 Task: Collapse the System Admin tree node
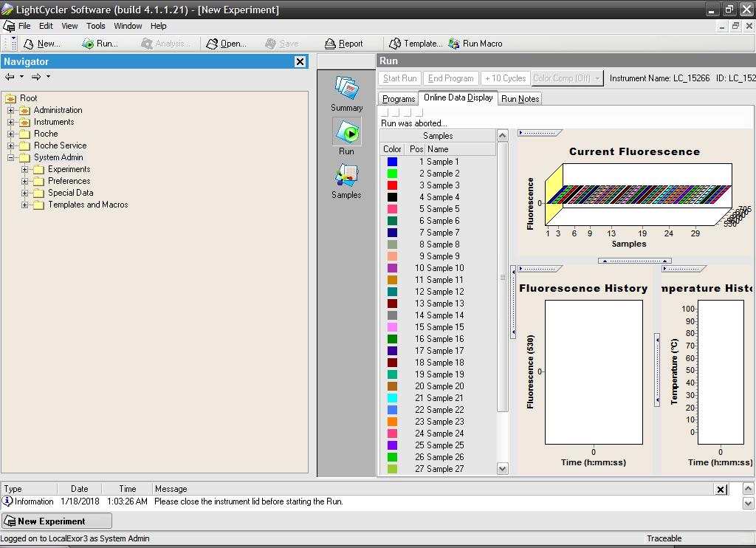10,158
